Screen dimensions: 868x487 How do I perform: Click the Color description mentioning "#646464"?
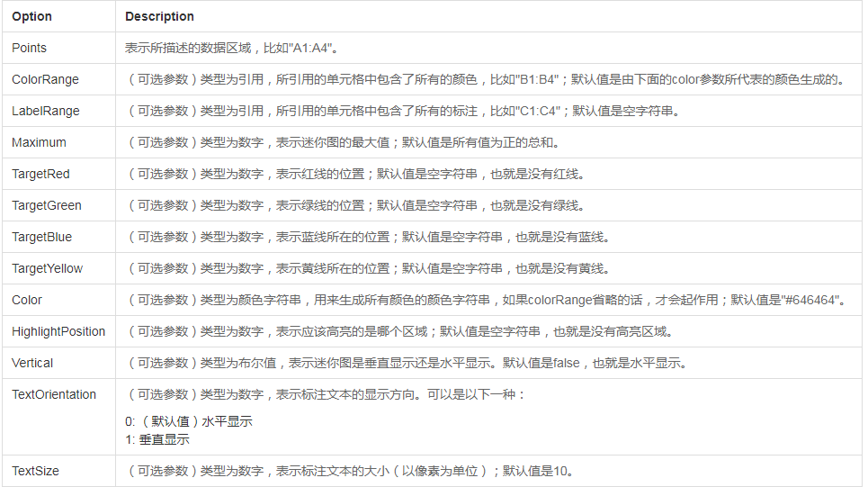click(488, 301)
